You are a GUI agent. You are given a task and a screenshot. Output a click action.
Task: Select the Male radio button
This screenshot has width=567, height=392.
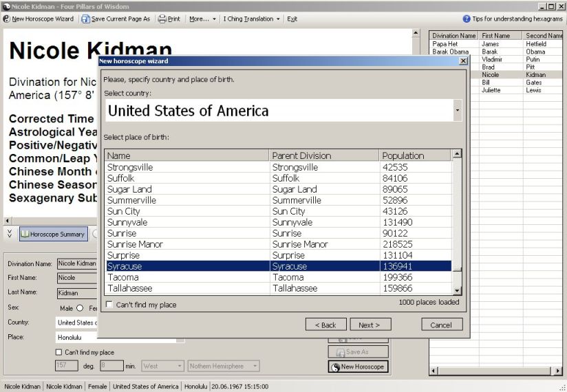click(80, 308)
